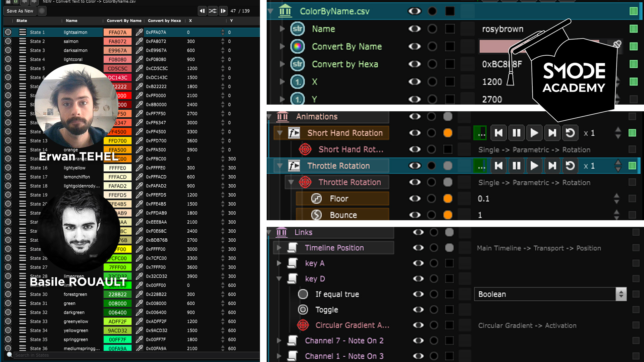Expand the Timeline Position link
The height and width of the screenshot is (362, 644).
pos(279,248)
